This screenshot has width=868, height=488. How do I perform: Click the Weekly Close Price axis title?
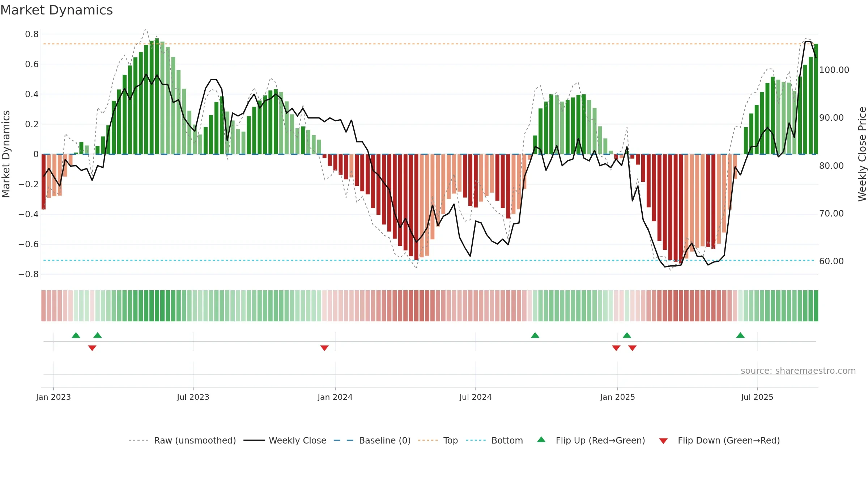862,154
